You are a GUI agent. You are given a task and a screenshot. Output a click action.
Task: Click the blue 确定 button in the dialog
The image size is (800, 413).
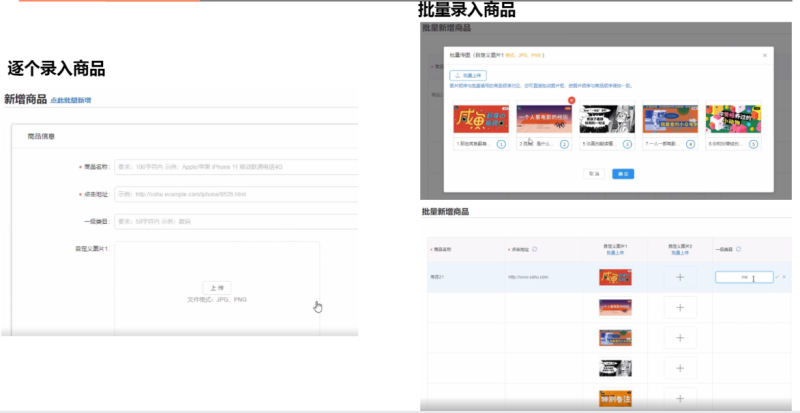coord(623,174)
